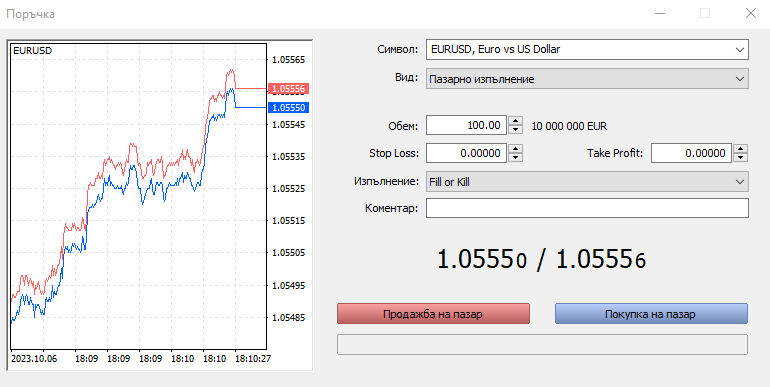Increase Обем with the up arrow
The height and width of the screenshot is (387, 770).
click(x=515, y=121)
